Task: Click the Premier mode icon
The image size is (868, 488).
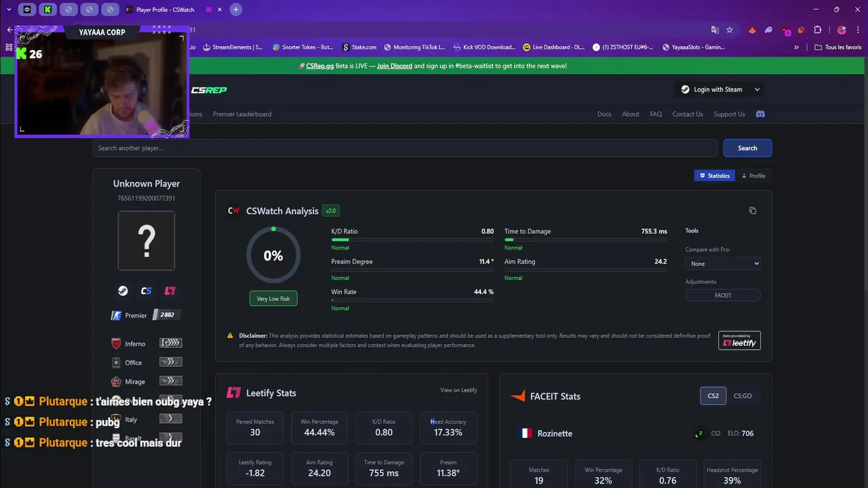Action: click(116, 315)
